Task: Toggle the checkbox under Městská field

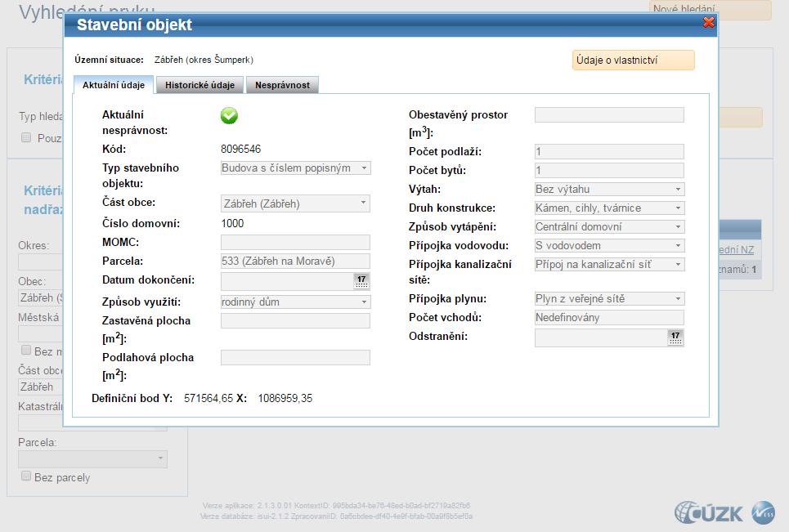Action: click(25, 351)
